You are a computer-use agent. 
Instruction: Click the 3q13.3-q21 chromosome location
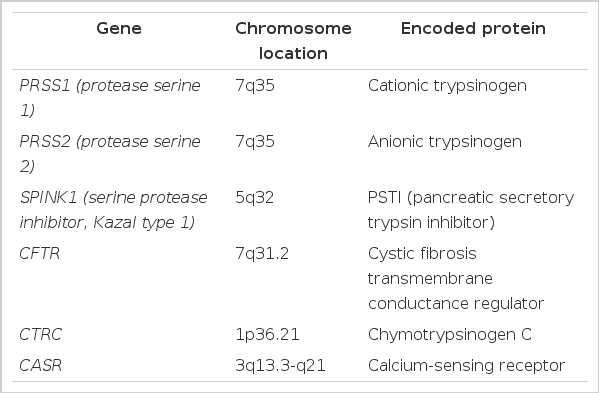[280, 366]
